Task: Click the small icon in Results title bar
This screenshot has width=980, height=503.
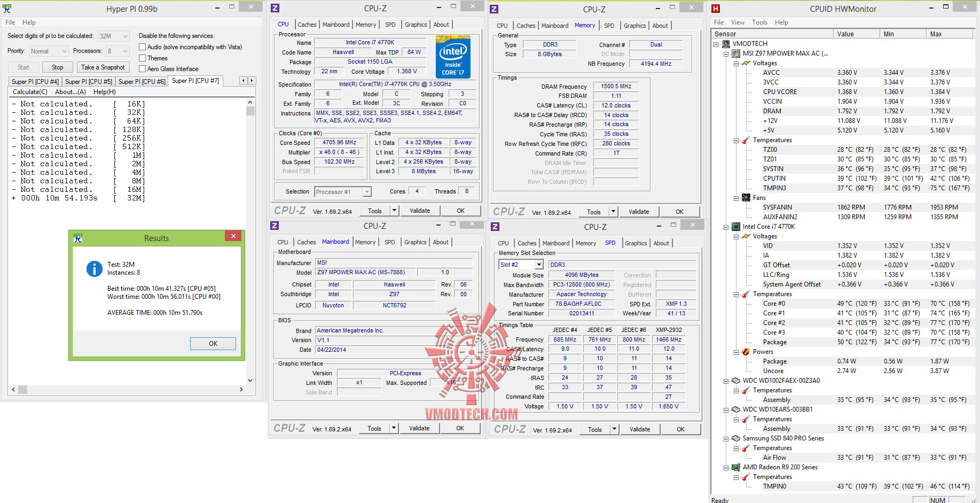Action: [x=78, y=238]
